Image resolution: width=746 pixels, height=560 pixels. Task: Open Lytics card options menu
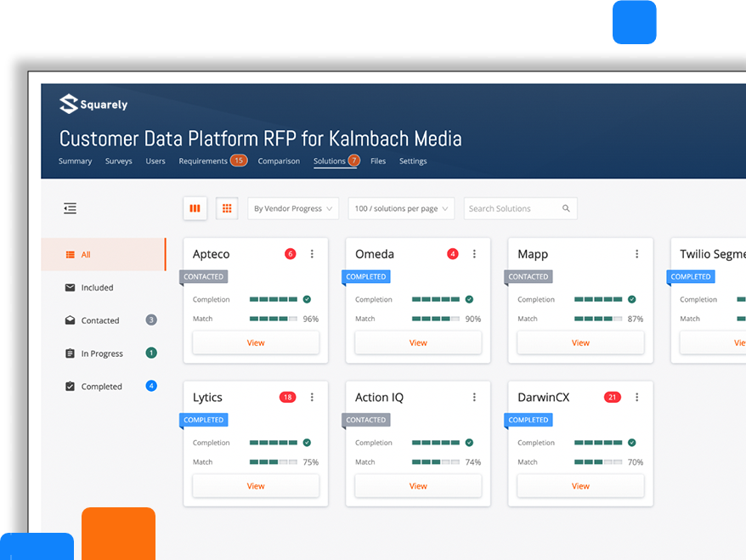312,398
